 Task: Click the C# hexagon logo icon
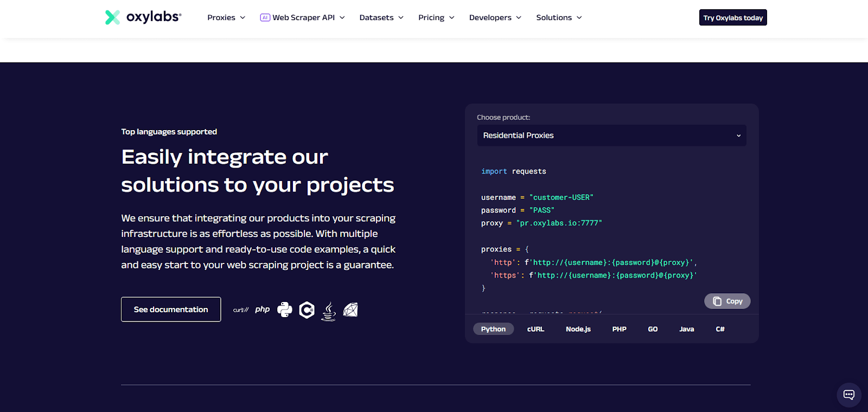point(307,310)
